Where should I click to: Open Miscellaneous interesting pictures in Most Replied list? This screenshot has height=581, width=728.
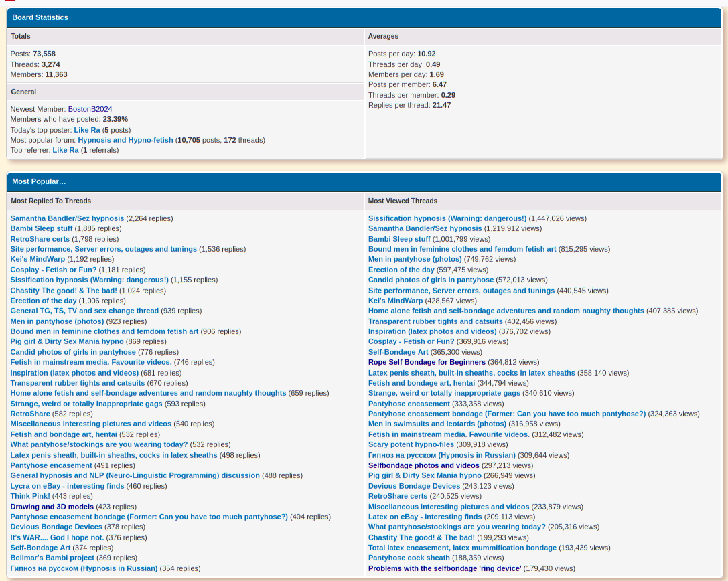(x=91, y=424)
